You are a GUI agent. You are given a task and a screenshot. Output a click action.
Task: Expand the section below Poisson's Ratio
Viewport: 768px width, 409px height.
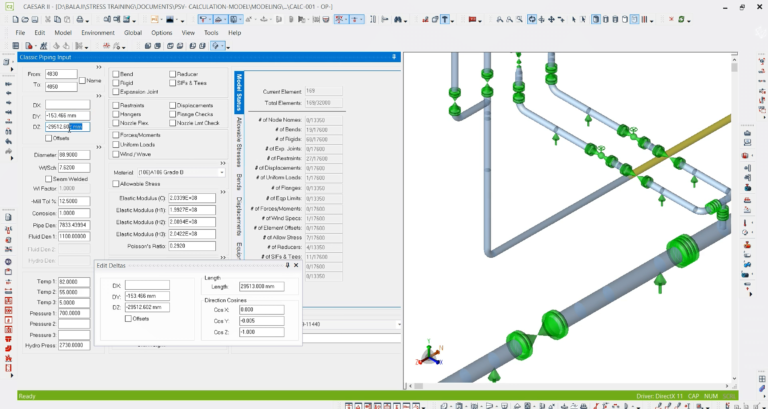point(223,257)
